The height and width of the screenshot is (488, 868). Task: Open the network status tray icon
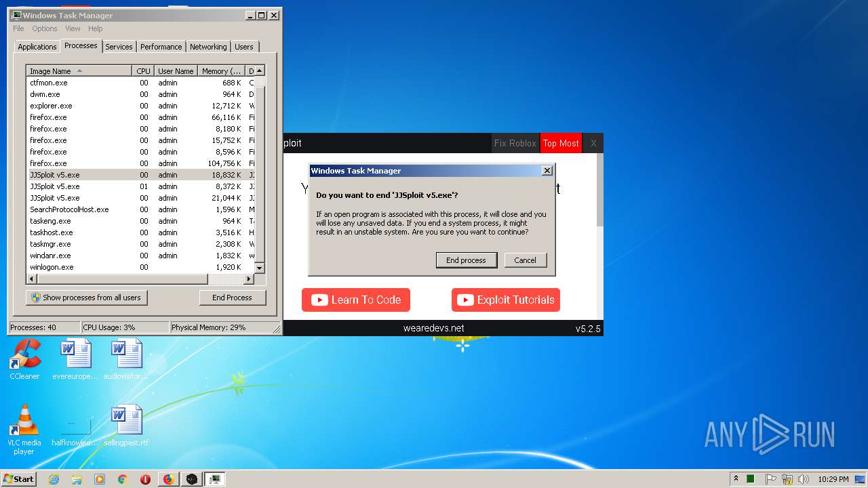[787, 479]
